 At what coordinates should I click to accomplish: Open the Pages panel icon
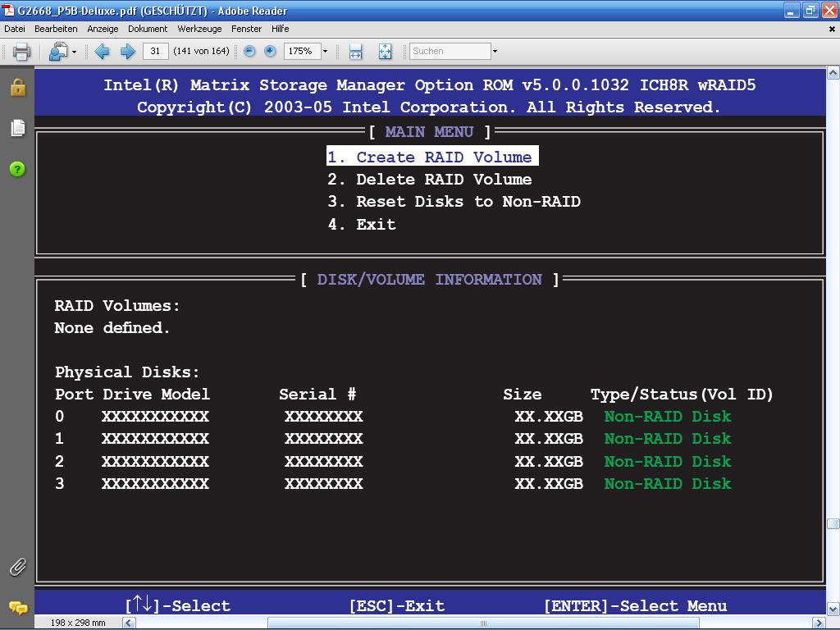[18, 128]
